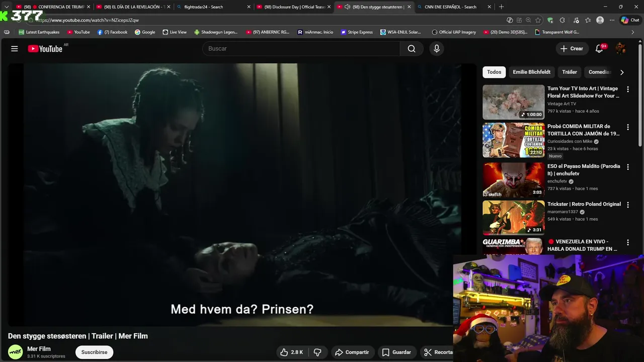Viewport: 644px width, 362px height.
Task: Open the tab actions dropdown arrow
Action: tap(7, 7)
